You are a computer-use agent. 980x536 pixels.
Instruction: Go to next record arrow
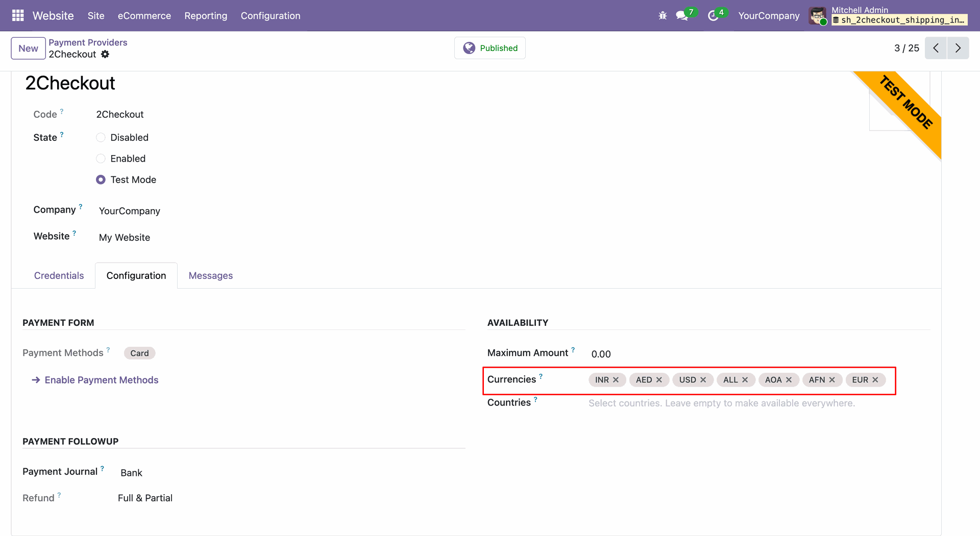958,48
